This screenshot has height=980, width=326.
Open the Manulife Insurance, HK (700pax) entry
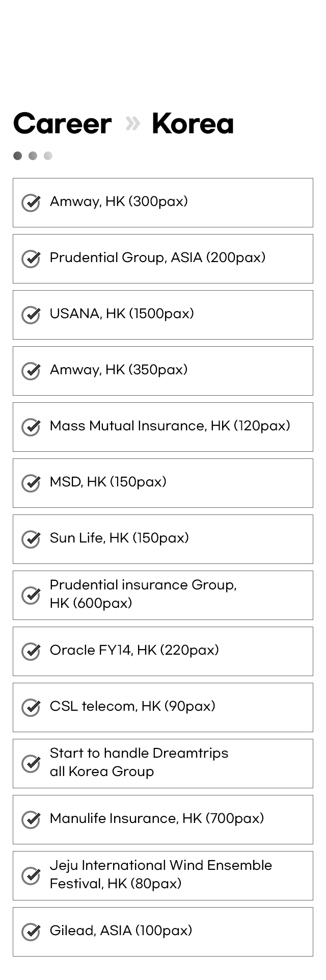[163, 819]
